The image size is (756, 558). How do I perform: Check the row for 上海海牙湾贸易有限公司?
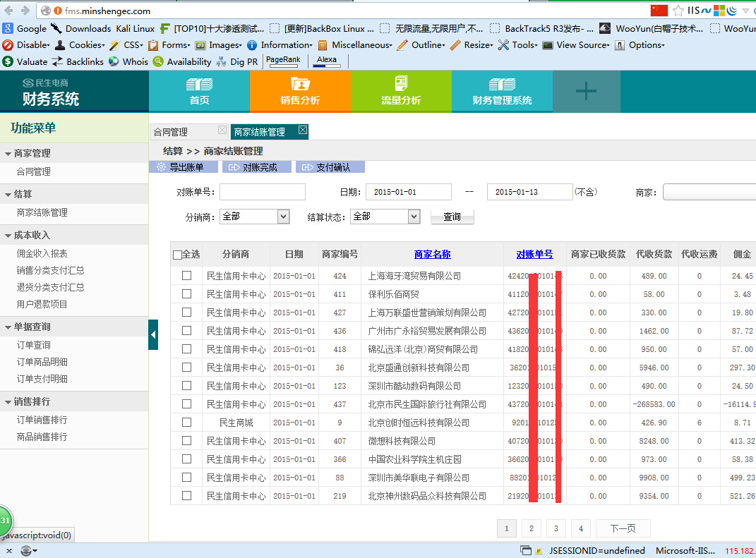(x=186, y=276)
